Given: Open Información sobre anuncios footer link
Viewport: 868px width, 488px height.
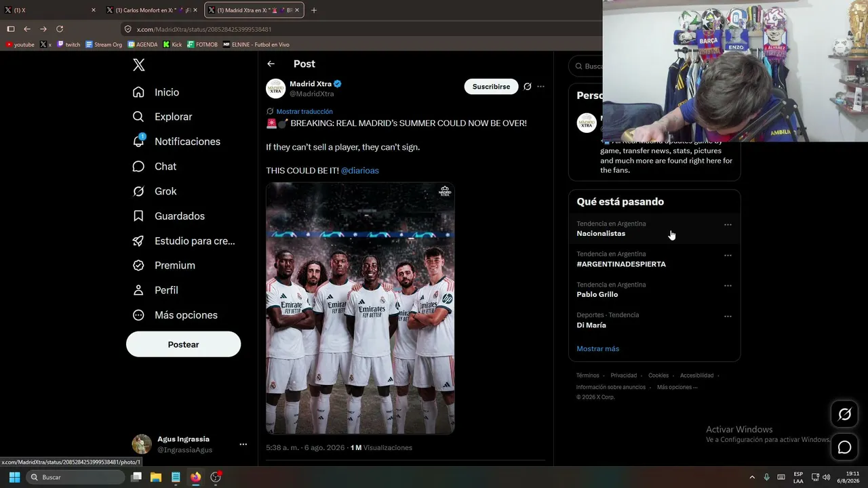Looking at the screenshot, I should click(x=610, y=387).
